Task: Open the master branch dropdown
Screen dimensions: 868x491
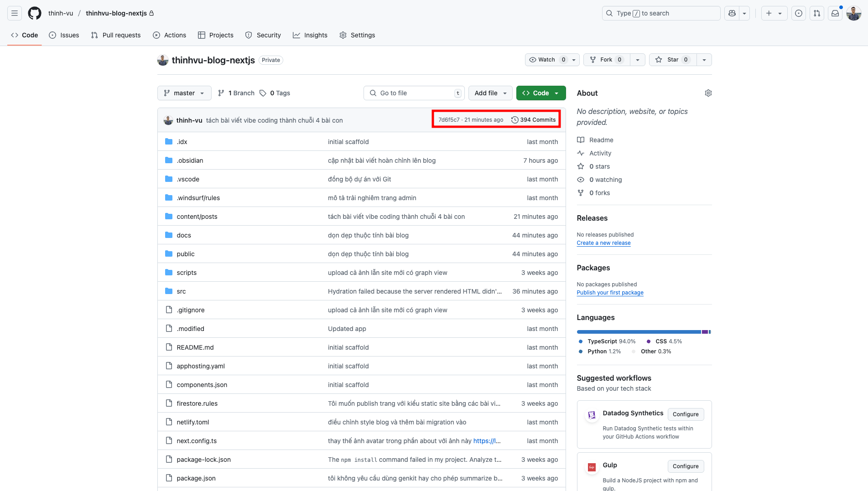Action: [184, 93]
